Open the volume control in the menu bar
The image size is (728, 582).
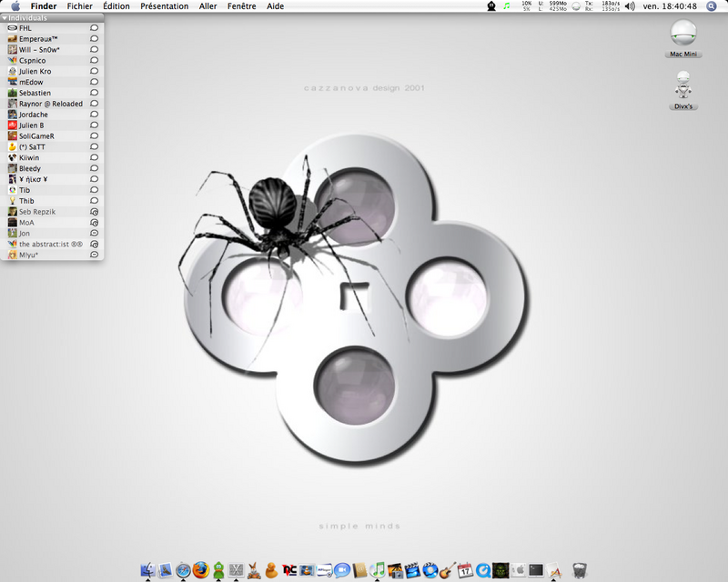tap(630, 6)
